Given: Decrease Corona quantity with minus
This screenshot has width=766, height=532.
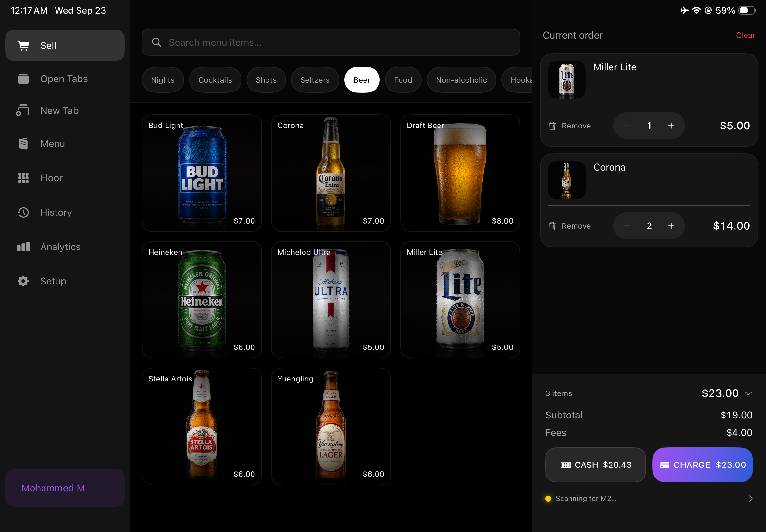Looking at the screenshot, I should click(x=627, y=226).
